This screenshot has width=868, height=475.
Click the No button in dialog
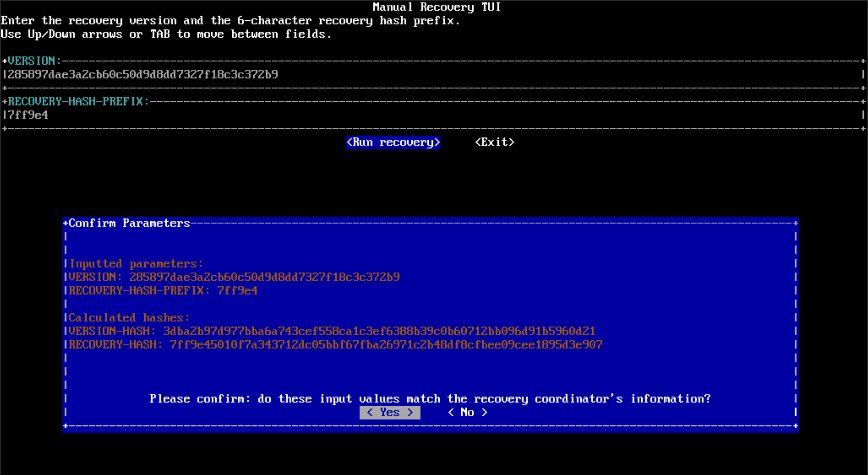click(467, 412)
